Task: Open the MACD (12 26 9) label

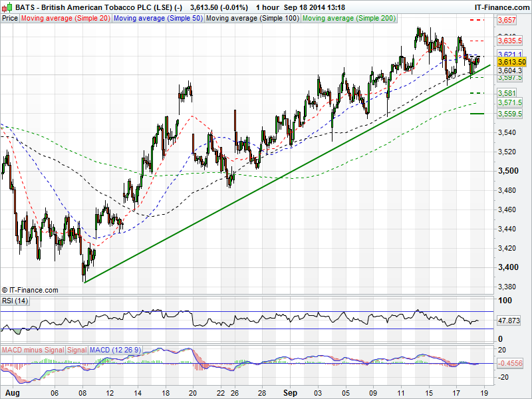Action: pyautogui.click(x=113, y=350)
